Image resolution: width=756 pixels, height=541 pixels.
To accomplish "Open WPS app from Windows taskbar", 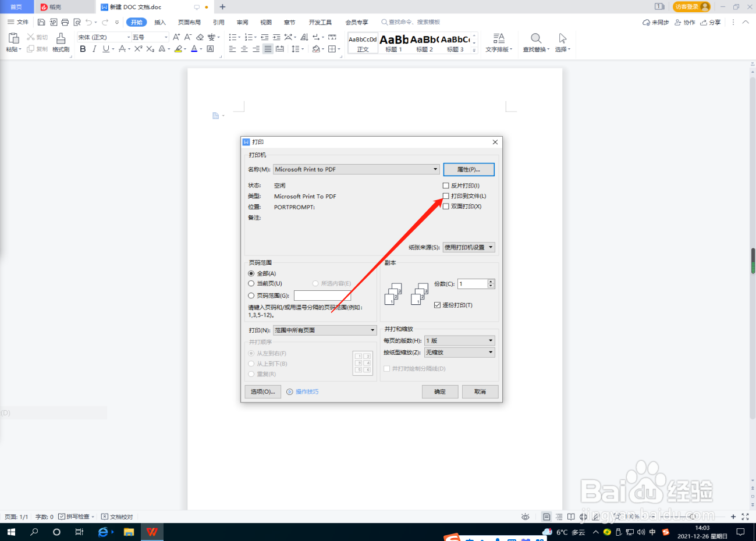I will [152, 532].
